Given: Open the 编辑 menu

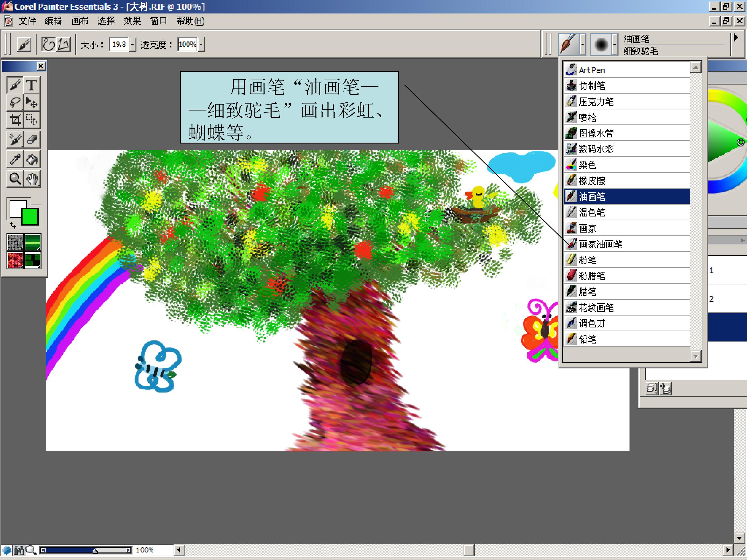Looking at the screenshot, I should click(53, 21).
